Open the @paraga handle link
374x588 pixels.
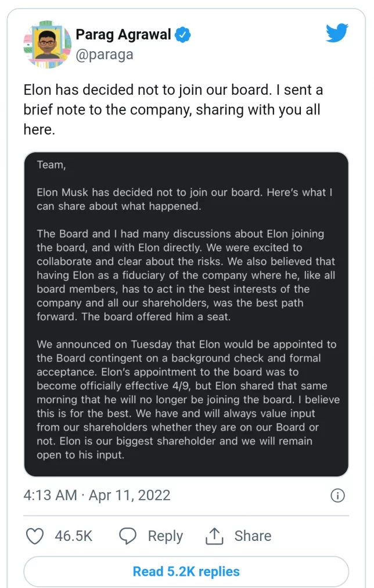pos(105,55)
